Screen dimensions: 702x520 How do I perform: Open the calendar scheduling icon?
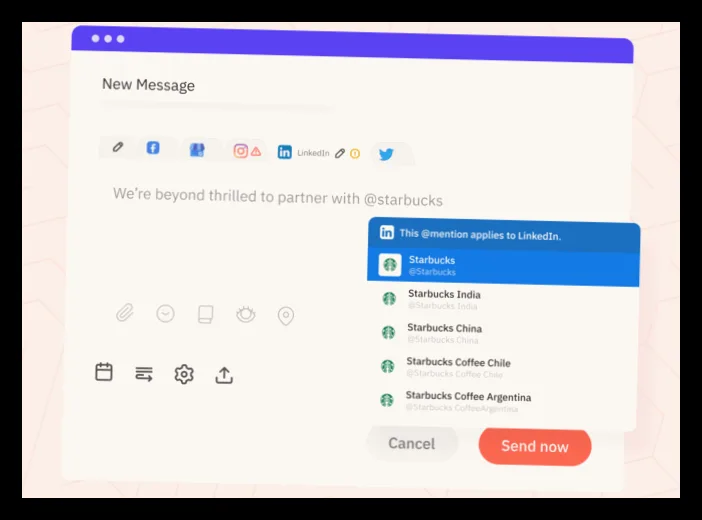click(x=104, y=372)
